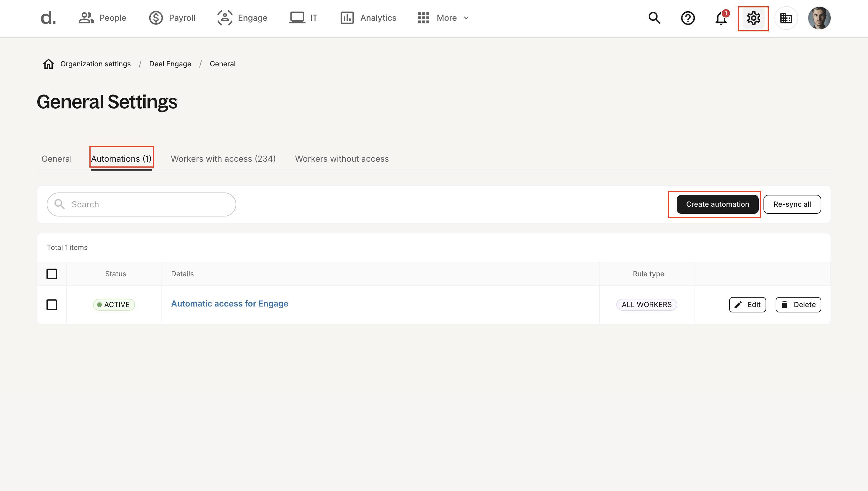Image resolution: width=868 pixels, height=491 pixels.
Task: Tick the Automatic access row checkbox
Action: [52, 305]
